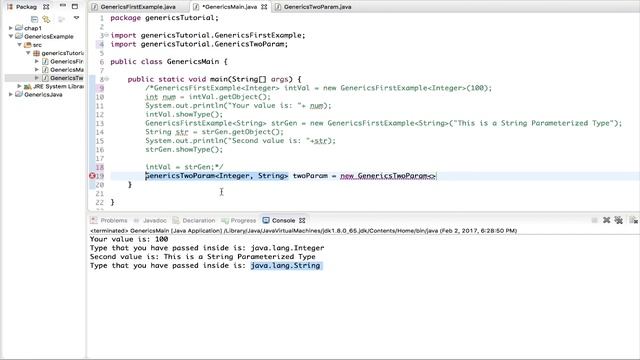Maximize the Package Explorer panel
Screen dimensions: 640x360
[x=75, y=6]
